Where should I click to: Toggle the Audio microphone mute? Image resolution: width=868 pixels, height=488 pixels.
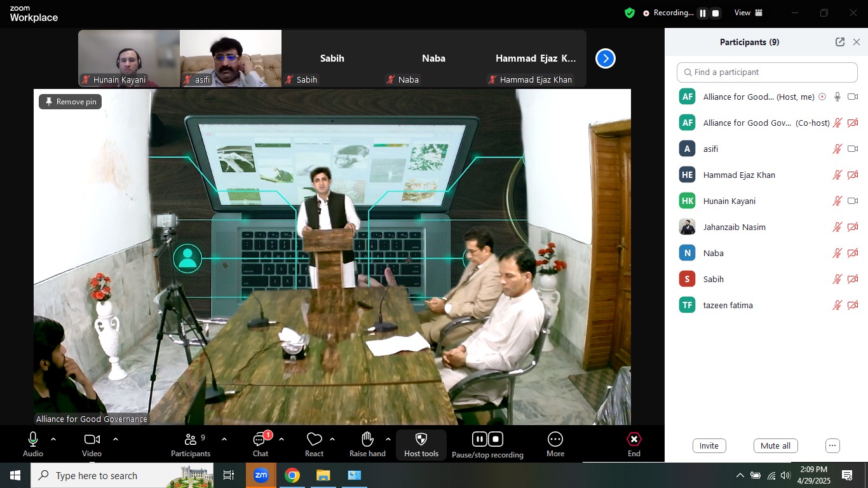click(x=33, y=440)
